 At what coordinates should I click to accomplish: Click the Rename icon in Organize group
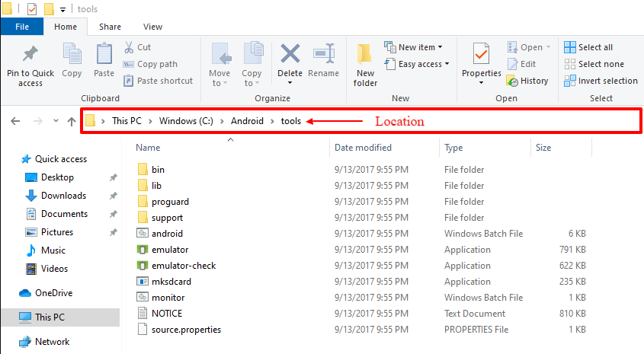pyautogui.click(x=323, y=55)
